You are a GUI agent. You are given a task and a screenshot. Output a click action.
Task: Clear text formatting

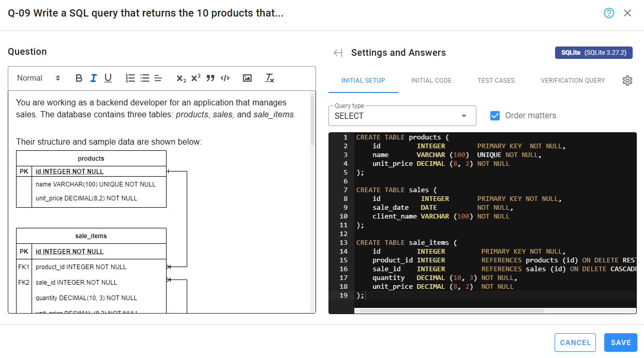tap(269, 77)
